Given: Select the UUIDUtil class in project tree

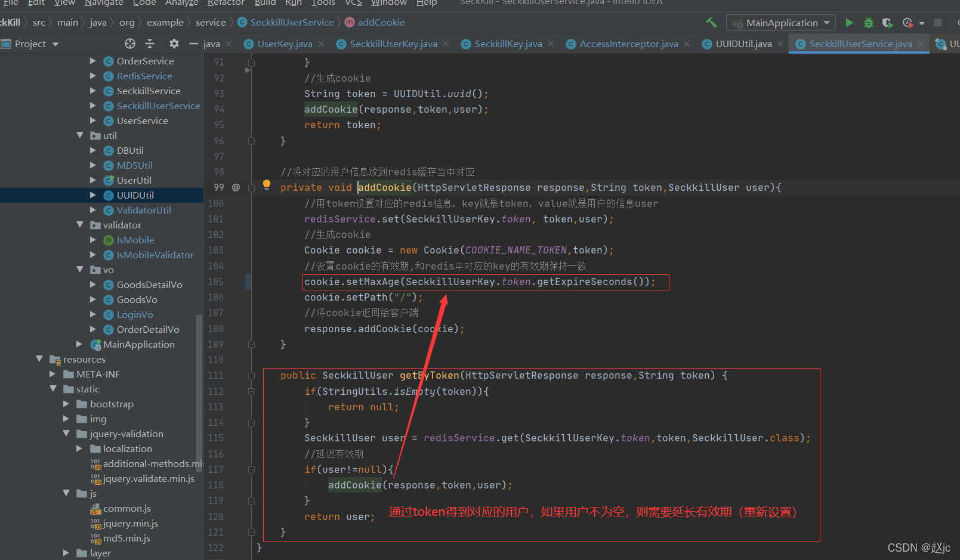Looking at the screenshot, I should 135,195.
